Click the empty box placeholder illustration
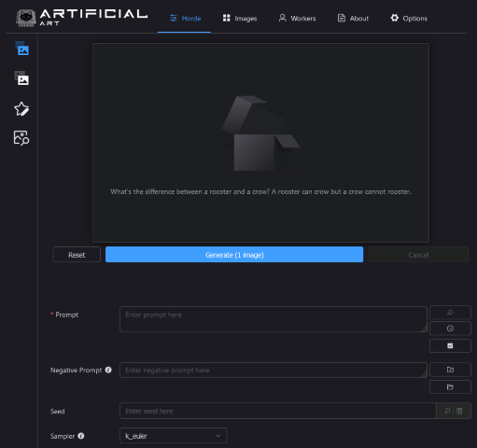The height and width of the screenshot is (448, 477). [x=260, y=133]
